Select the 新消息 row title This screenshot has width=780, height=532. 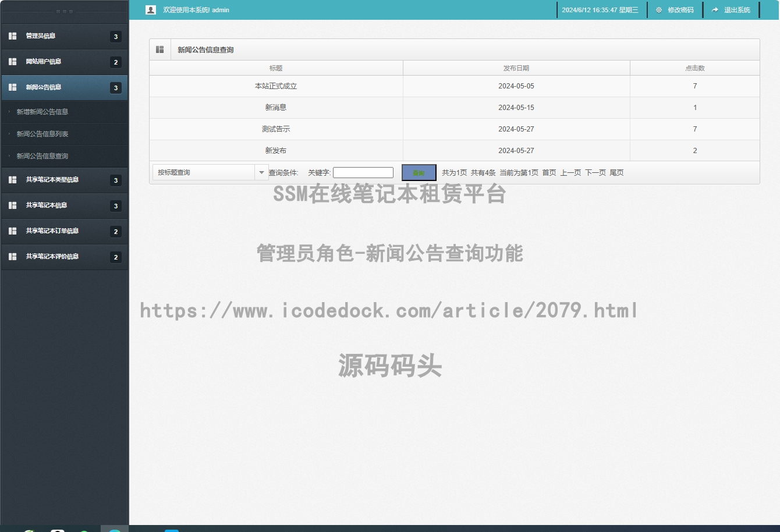(x=276, y=108)
